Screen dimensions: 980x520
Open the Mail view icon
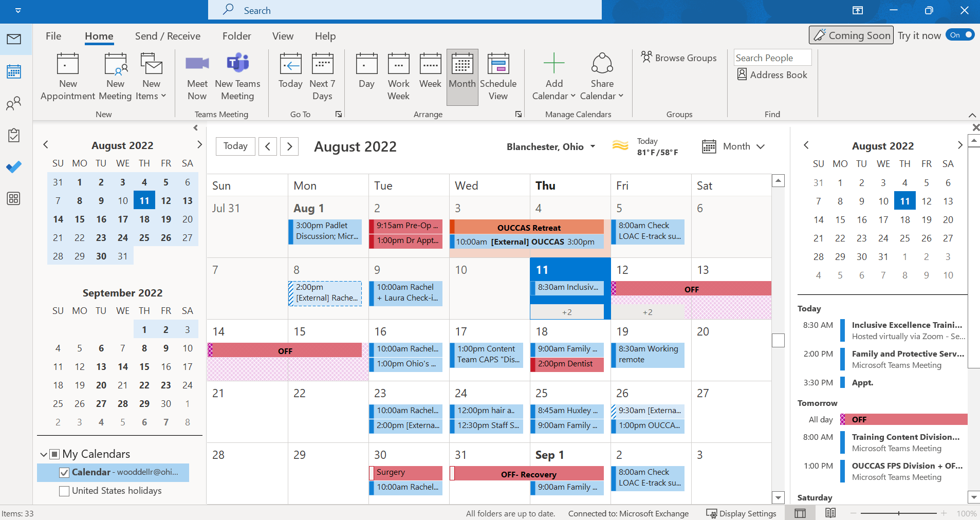point(14,39)
